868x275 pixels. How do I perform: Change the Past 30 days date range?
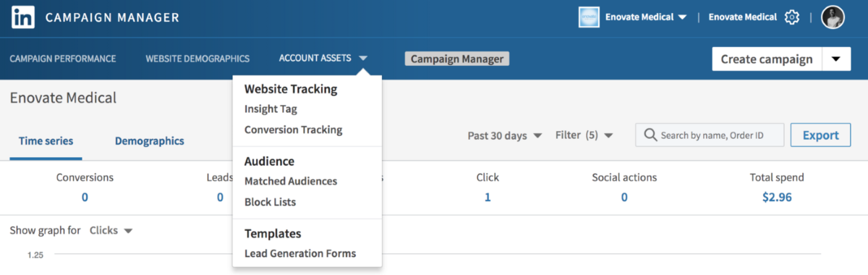pyautogui.click(x=505, y=135)
